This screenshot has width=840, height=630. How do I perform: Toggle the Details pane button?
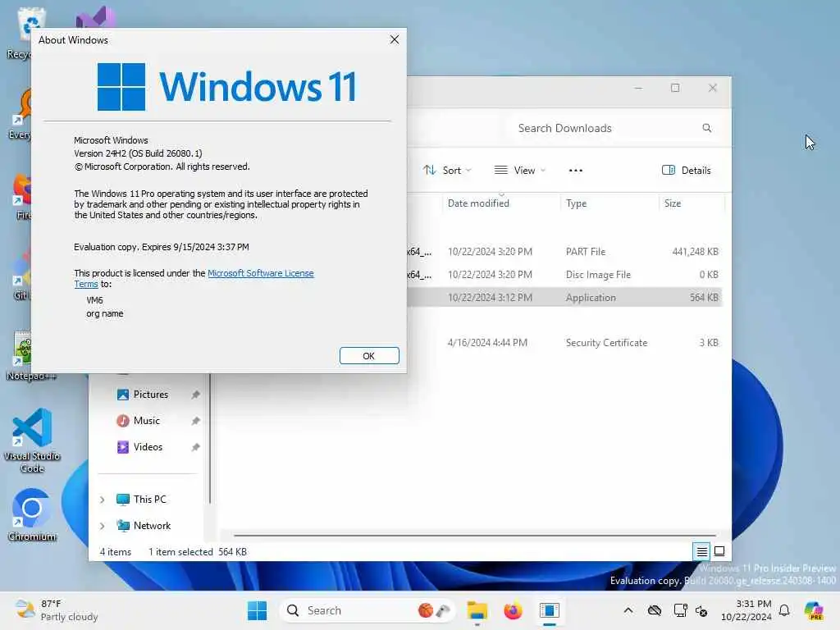tap(687, 171)
